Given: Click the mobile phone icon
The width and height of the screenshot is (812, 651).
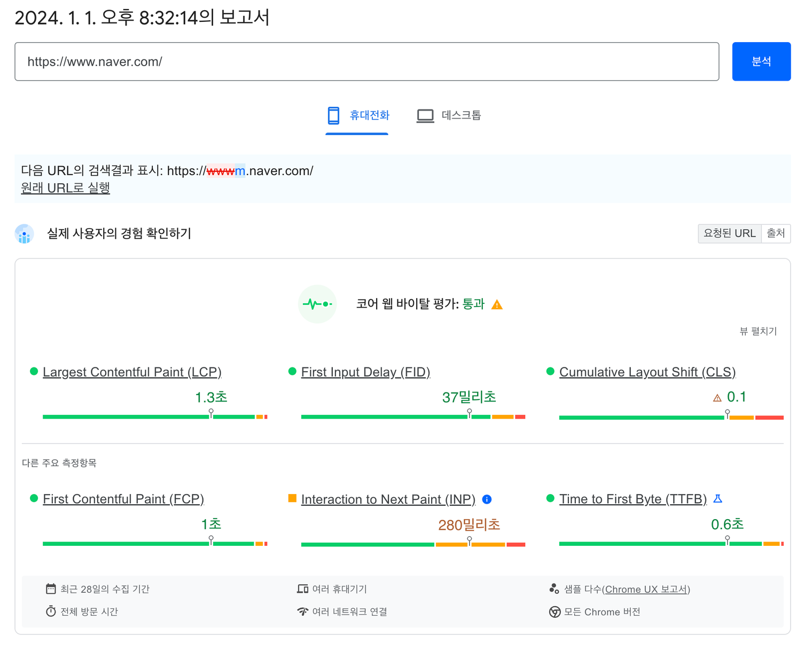Looking at the screenshot, I should coord(333,115).
